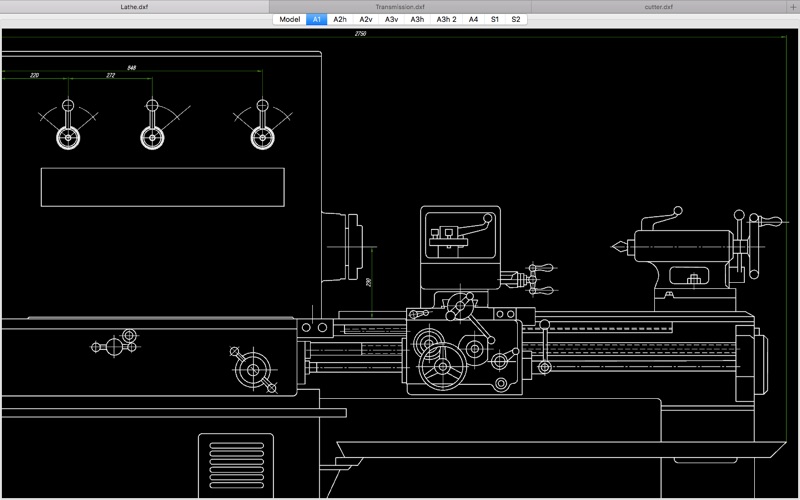This screenshot has width=800, height=500.
Task: Select the A1 layout tab
Action: click(x=317, y=19)
